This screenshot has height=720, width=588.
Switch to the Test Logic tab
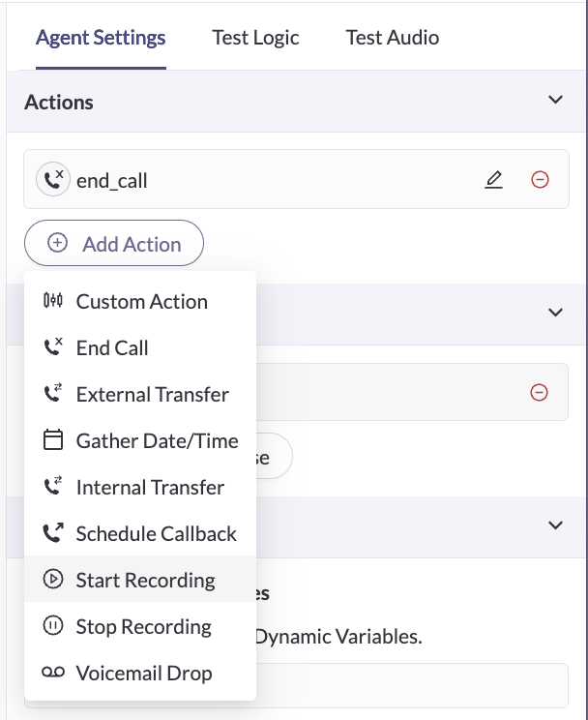(x=255, y=38)
